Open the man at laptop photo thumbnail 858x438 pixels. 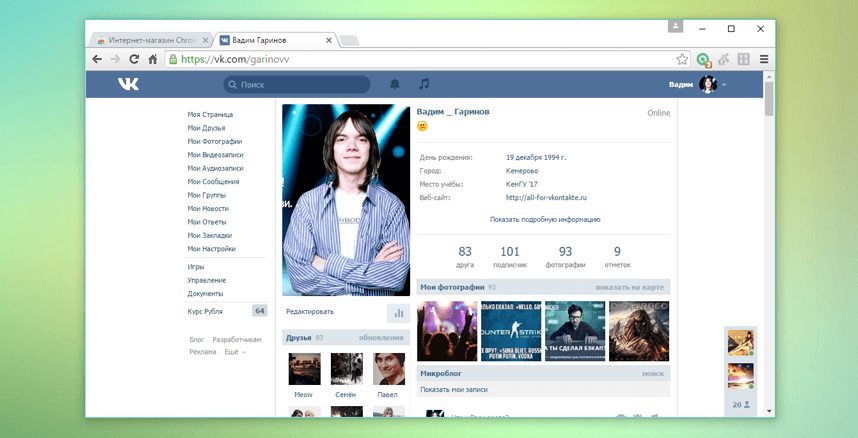coord(575,331)
